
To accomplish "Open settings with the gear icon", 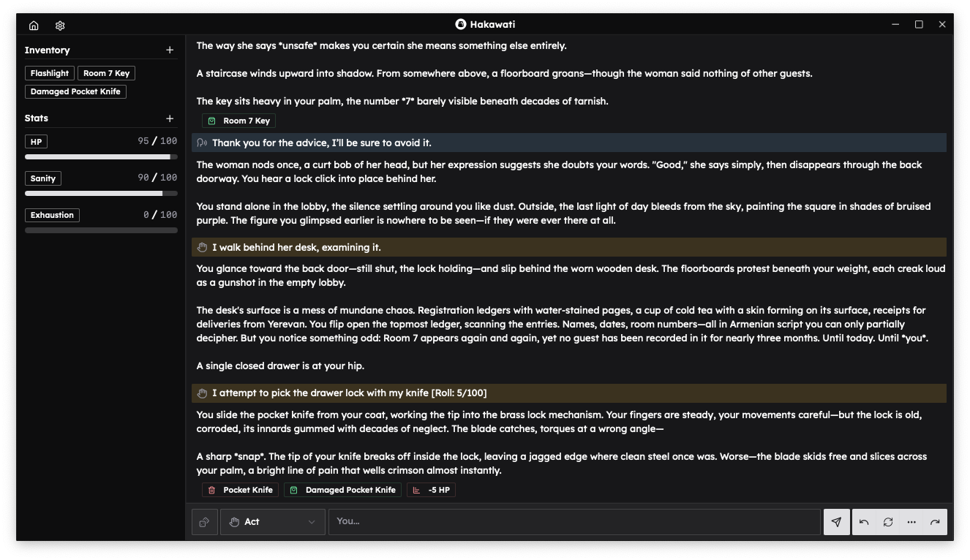I will click(x=60, y=26).
